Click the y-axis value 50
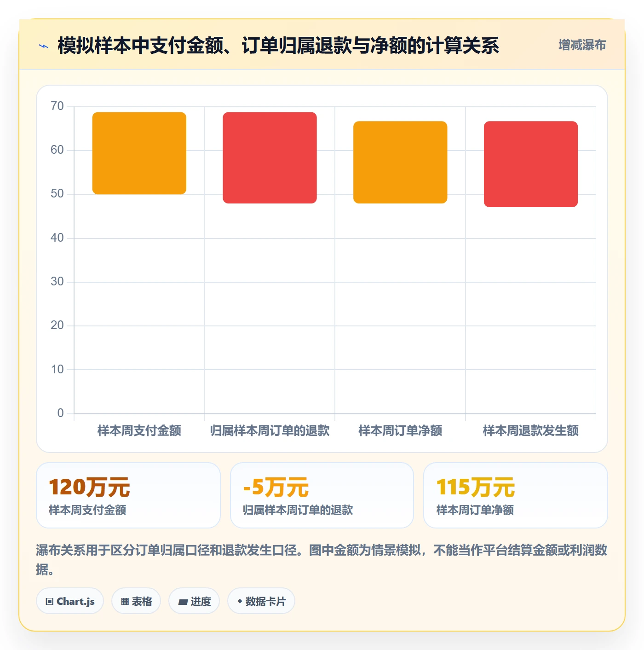 [57, 194]
